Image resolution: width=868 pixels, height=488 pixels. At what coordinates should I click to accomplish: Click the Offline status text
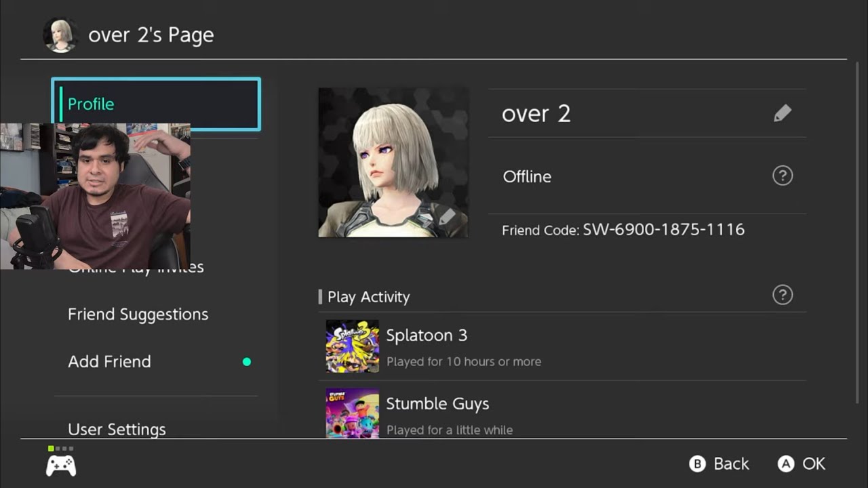527,177
